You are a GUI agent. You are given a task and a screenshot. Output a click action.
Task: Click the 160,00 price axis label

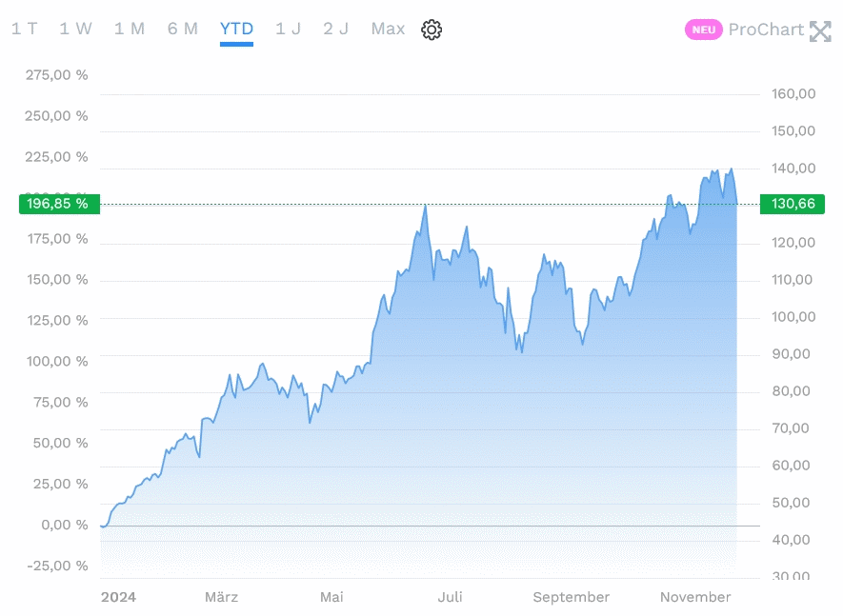coord(793,93)
